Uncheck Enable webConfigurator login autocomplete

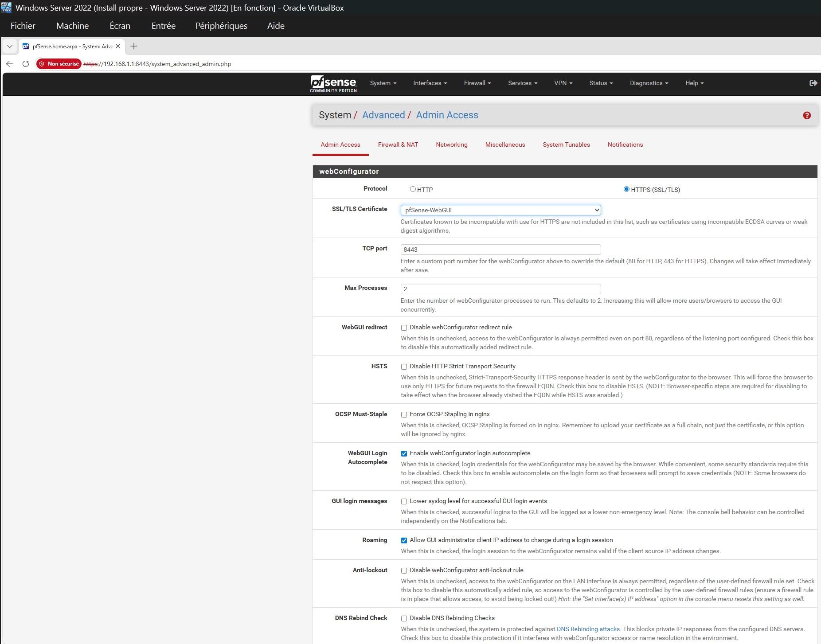tap(404, 453)
